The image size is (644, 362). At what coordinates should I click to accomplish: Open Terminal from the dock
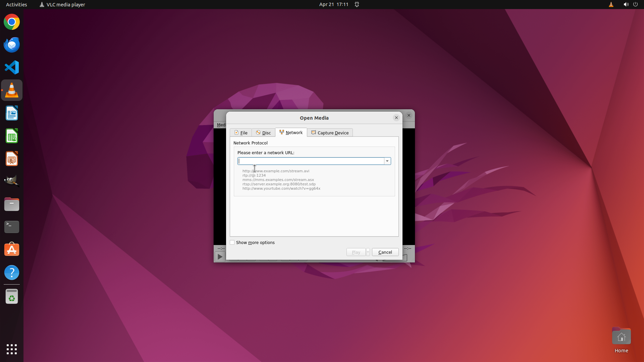click(x=12, y=227)
